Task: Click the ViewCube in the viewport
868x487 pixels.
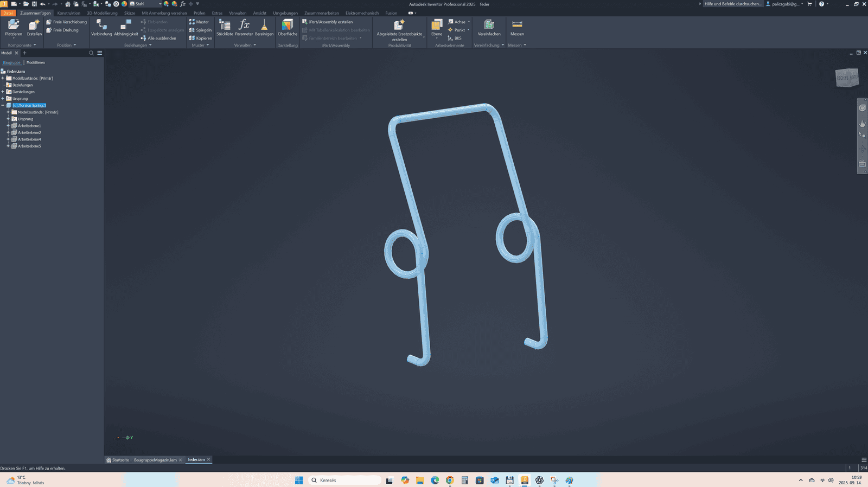Action: (847, 78)
